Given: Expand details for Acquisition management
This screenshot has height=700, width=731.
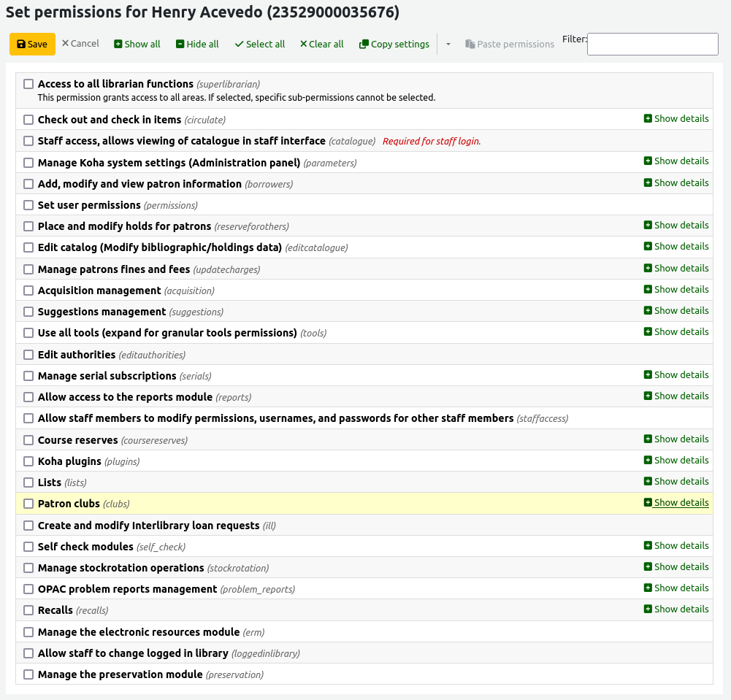Looking at the screenshot, I should point(676,289).
